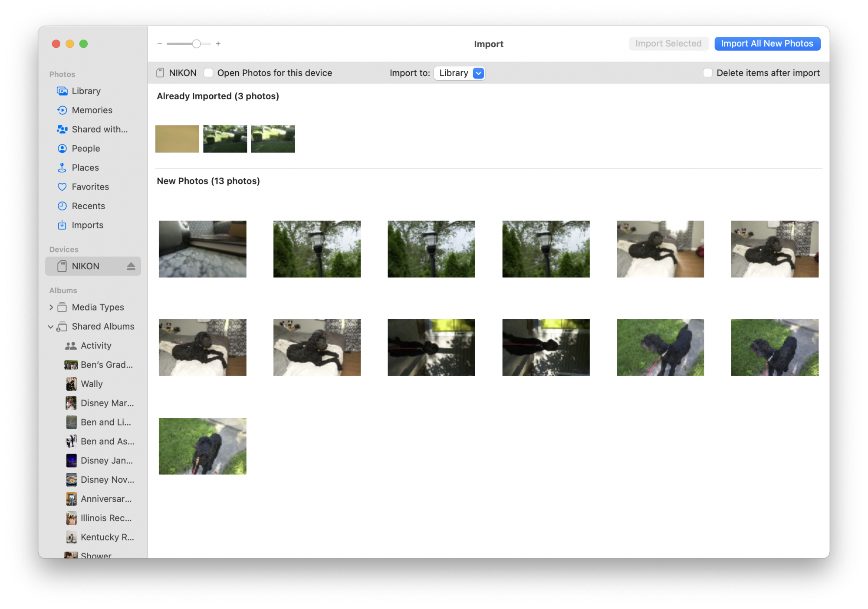The width and height of the screenshot is (868, 609).
Task: Click the Places pin icon
Action: coord(62,167)
